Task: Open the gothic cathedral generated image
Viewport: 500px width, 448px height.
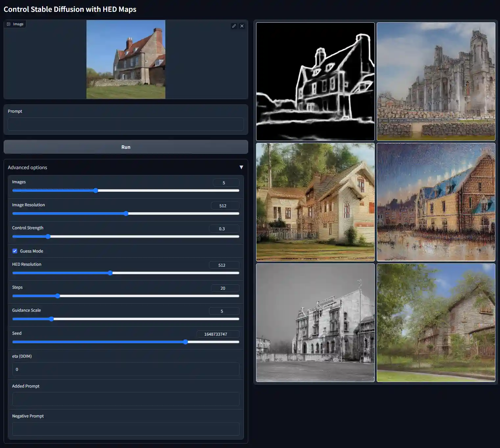Action: tap(436, 81)
